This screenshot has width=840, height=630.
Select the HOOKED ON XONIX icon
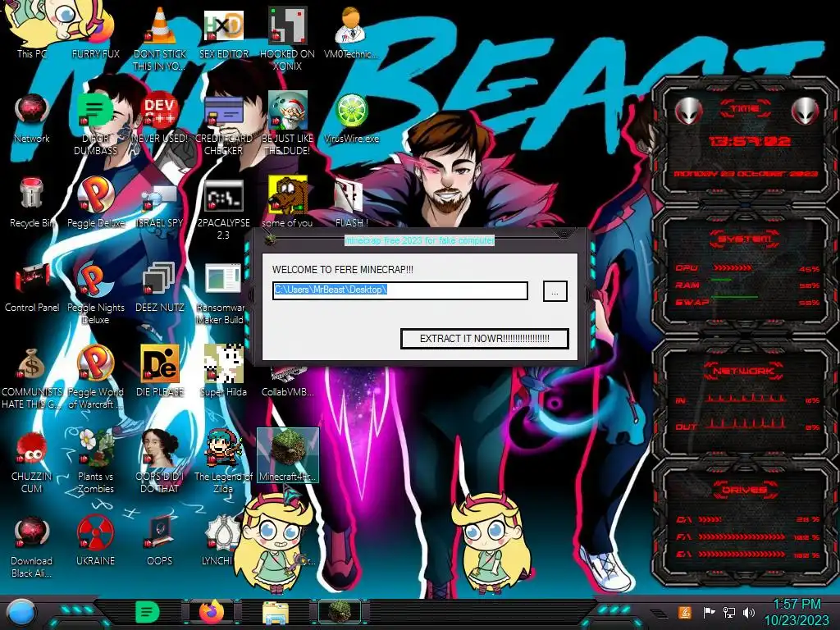(287, 38)
